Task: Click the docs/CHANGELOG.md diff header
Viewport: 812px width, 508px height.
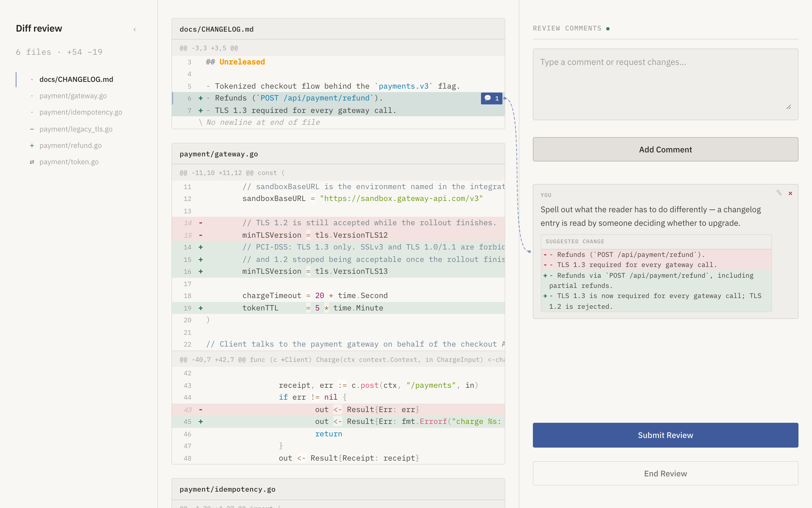Action: pyautogui.click(x=338, y=29)
